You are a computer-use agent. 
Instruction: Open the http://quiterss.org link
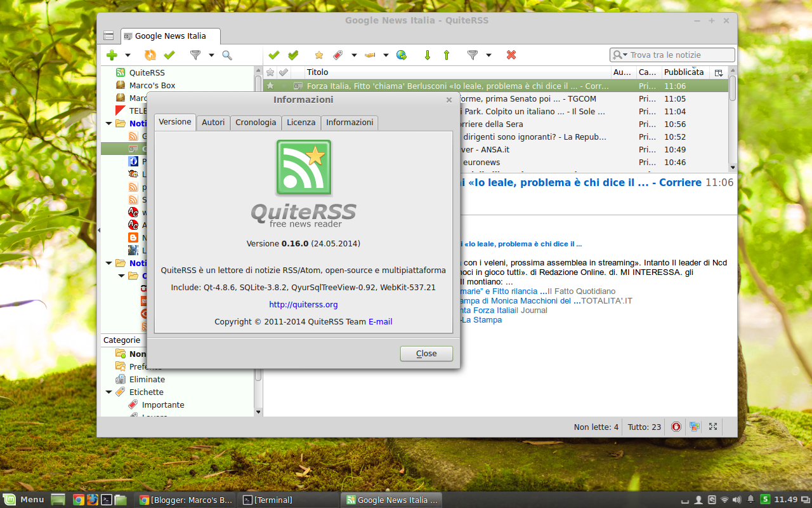303,305
